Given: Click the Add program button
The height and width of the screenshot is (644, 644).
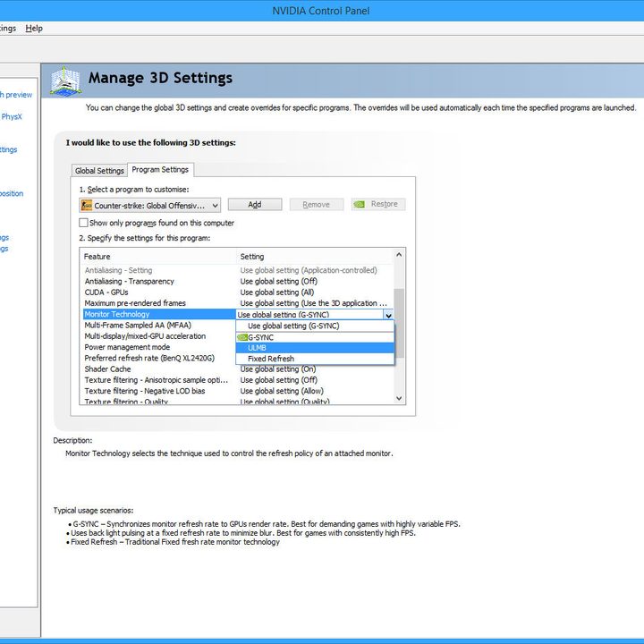Looking at the screenshot, I should tap(255, 205).
